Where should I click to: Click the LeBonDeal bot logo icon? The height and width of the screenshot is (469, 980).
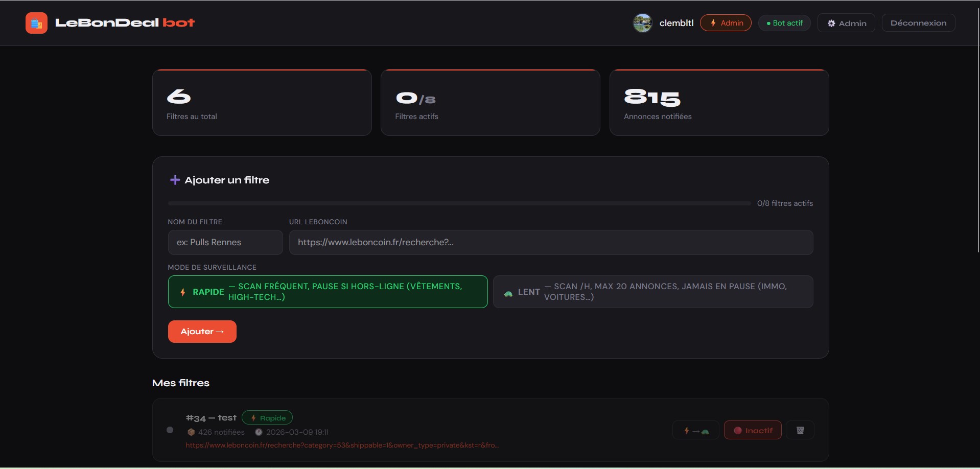coord(36,22)
